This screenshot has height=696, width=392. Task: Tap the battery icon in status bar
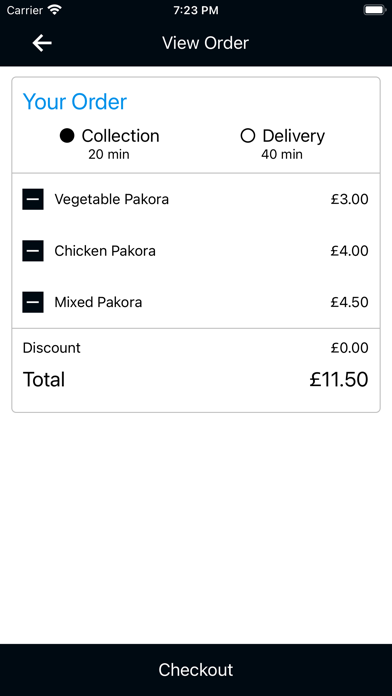375,10
